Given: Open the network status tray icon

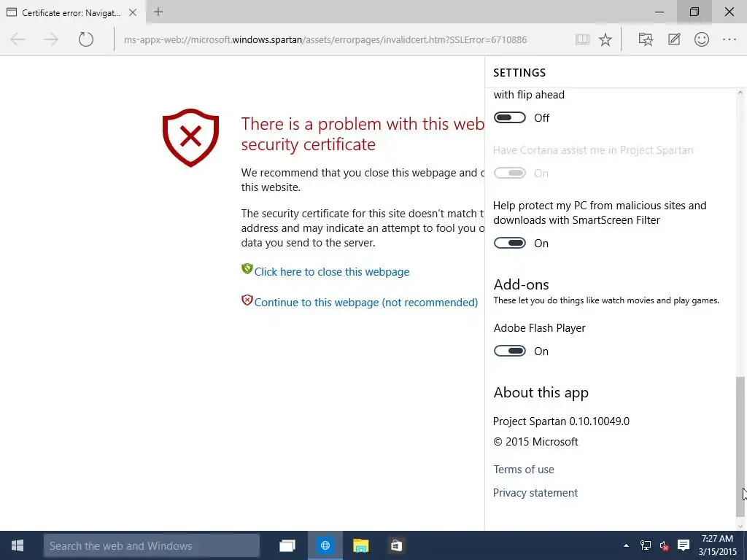Looking at the screenshot, I should (x=646, y=545).
